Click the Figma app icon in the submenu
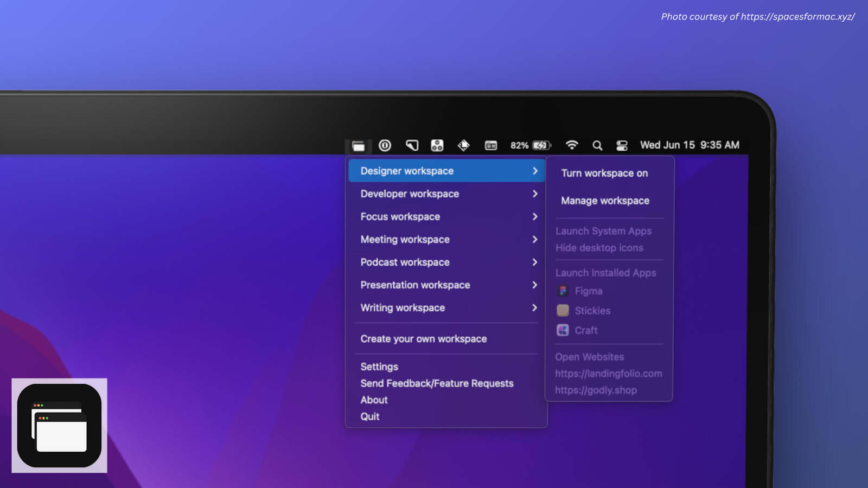The width and height of the screenshot is (868, 488). coord(563,291)
